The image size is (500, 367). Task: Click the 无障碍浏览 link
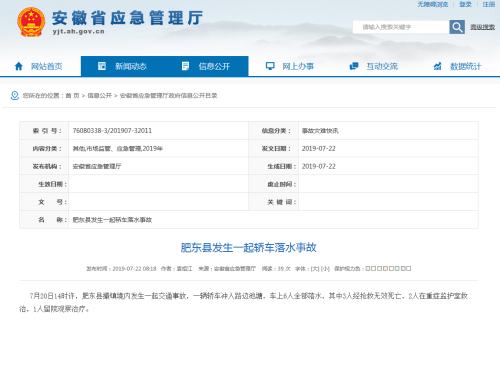(x=433, y=4)
